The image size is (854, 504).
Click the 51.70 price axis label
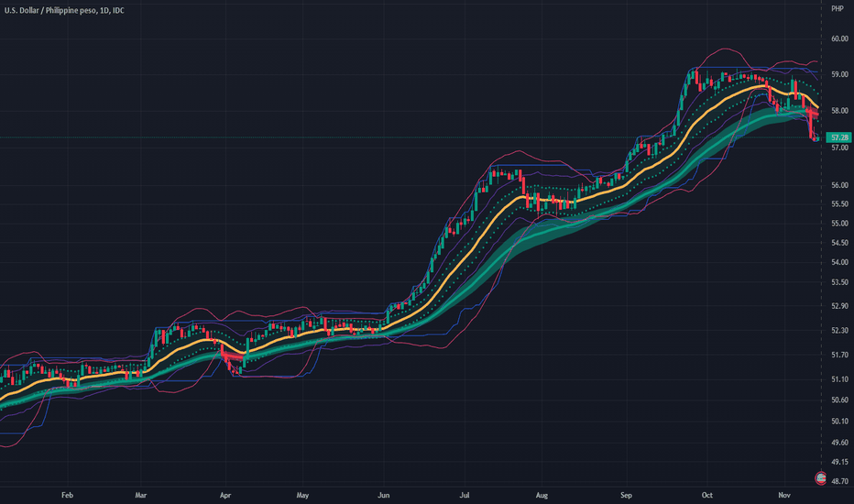coord(839,355)
